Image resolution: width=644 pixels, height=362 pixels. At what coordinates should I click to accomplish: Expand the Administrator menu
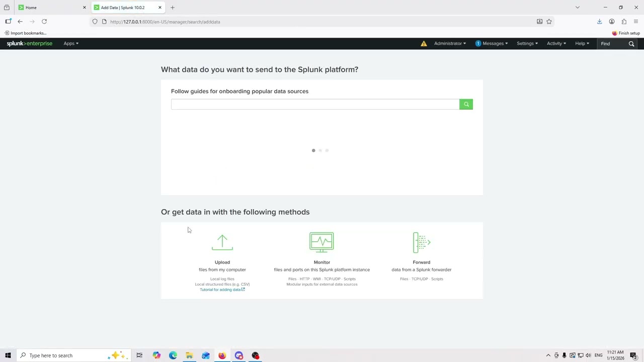450,44
